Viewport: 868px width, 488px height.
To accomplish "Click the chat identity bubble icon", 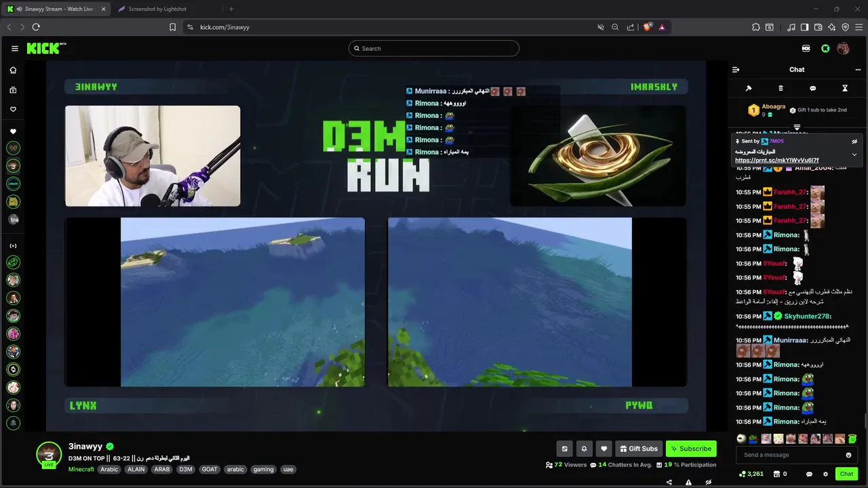I will click(x=809, y=474).
